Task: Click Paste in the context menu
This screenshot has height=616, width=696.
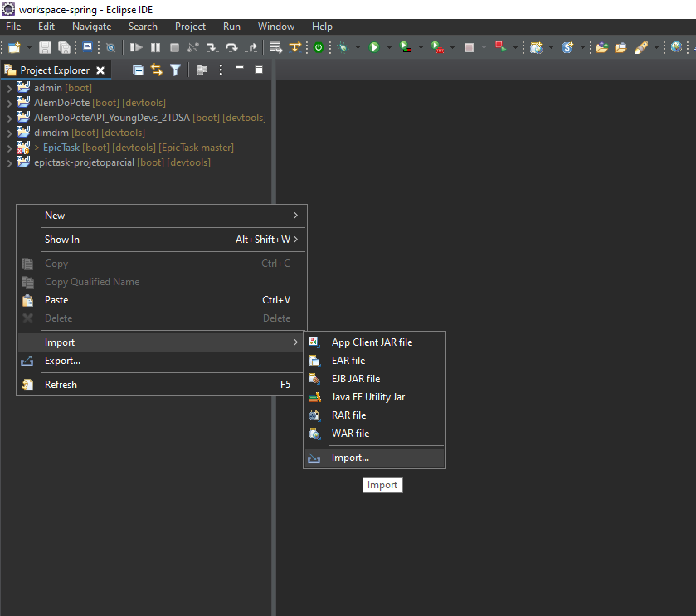Action: [x=162, y=300]
